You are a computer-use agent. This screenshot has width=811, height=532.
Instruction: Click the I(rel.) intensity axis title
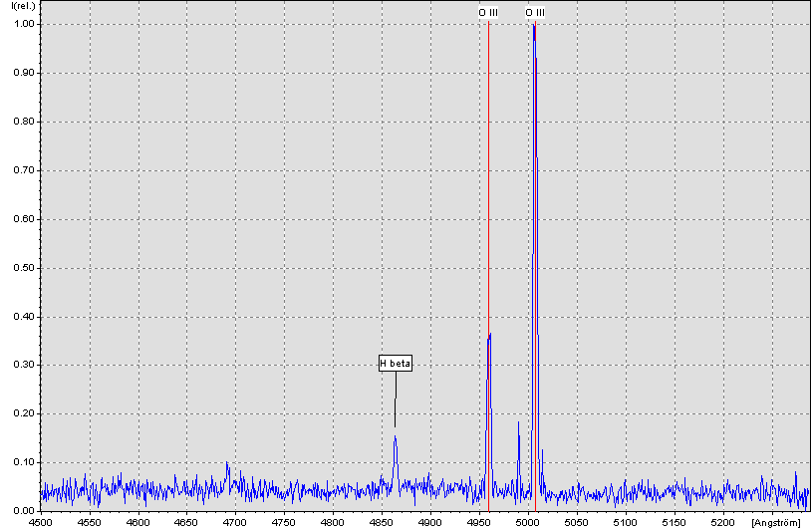pos(21,7)
